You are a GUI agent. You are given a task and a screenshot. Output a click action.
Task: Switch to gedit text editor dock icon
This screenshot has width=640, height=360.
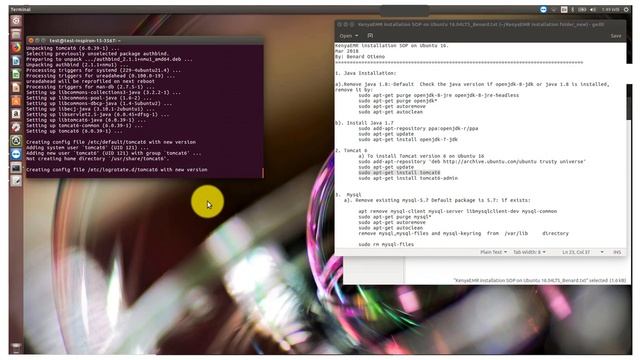click(x=16, y=180)
